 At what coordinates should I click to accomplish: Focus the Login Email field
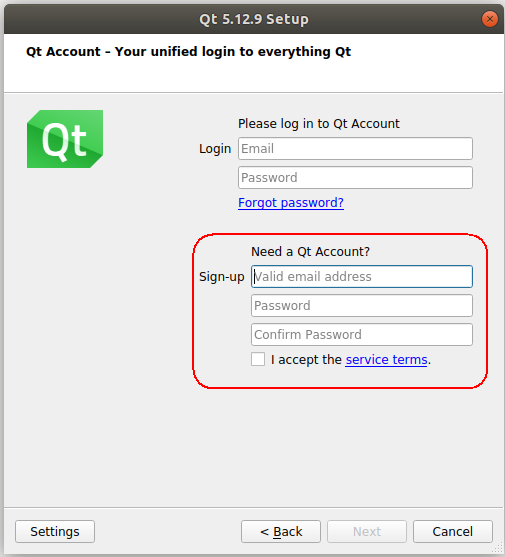pos(355,148)
